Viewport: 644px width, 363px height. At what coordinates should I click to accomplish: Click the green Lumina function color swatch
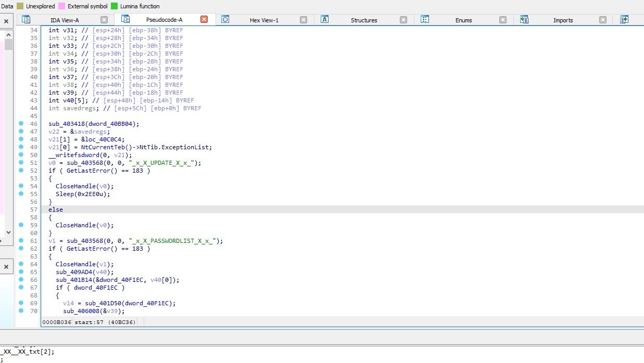coord(114,6)
